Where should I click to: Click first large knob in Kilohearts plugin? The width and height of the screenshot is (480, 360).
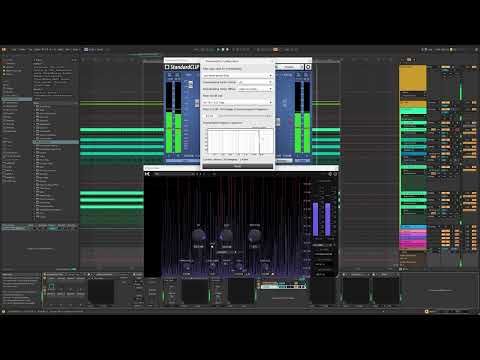pos(199,236)
